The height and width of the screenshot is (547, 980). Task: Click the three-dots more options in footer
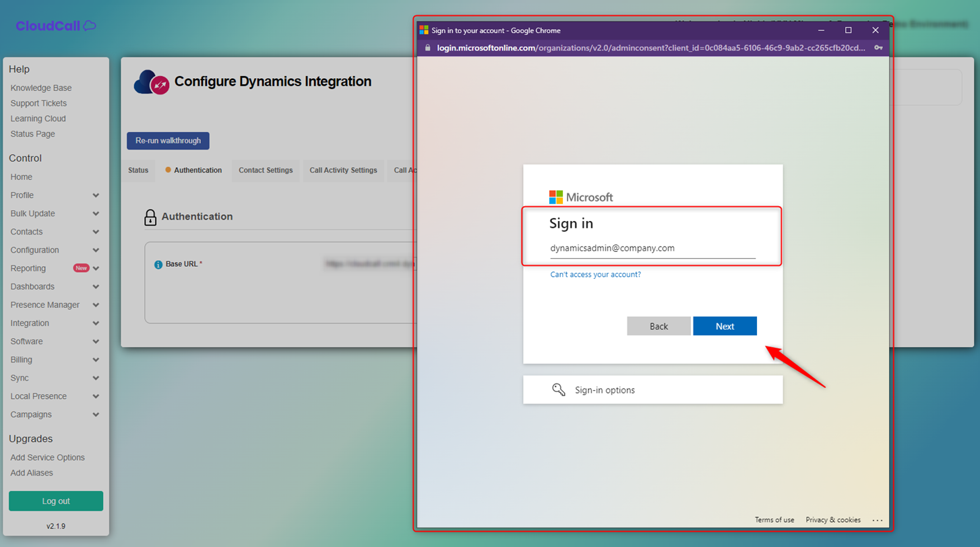pyautogui.click(x=877, y=520)
